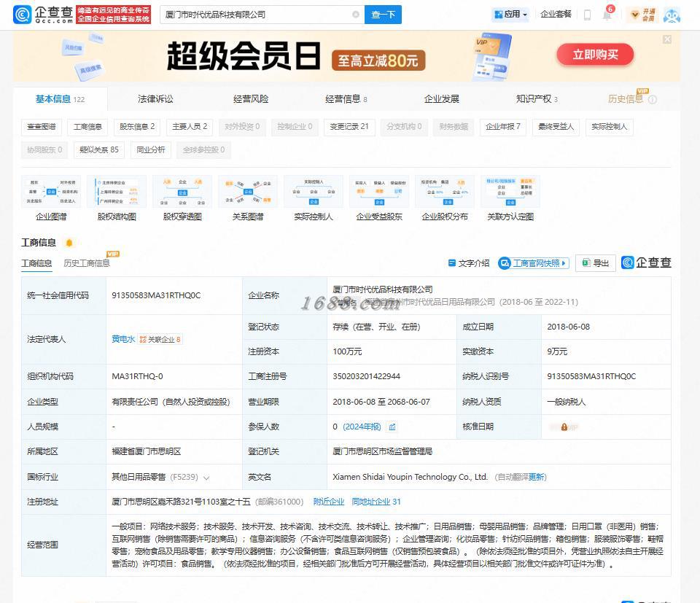This screenshot has width=700, height=603.
Task: Jump to 企业年报 7 section
Action: (x=503, y=127)
